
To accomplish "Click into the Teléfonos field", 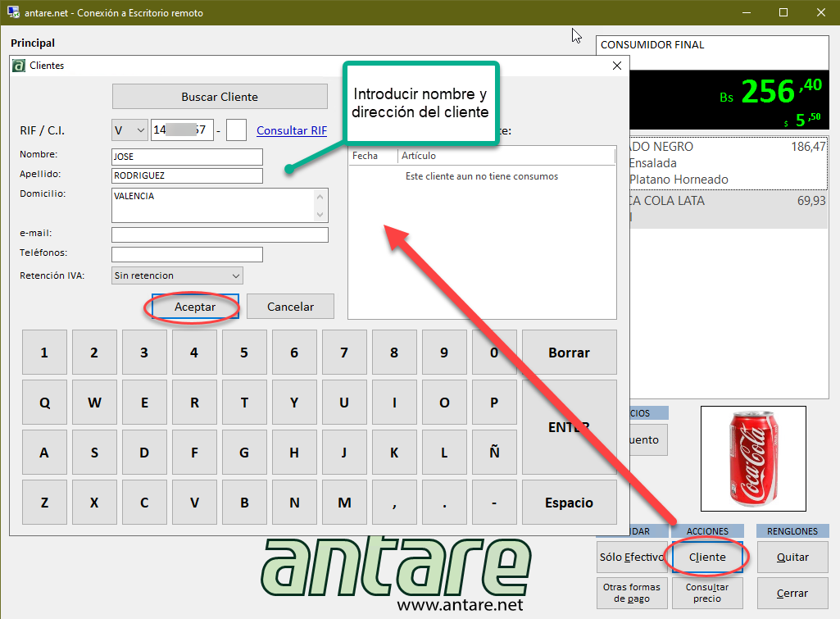I will (187, 254).
